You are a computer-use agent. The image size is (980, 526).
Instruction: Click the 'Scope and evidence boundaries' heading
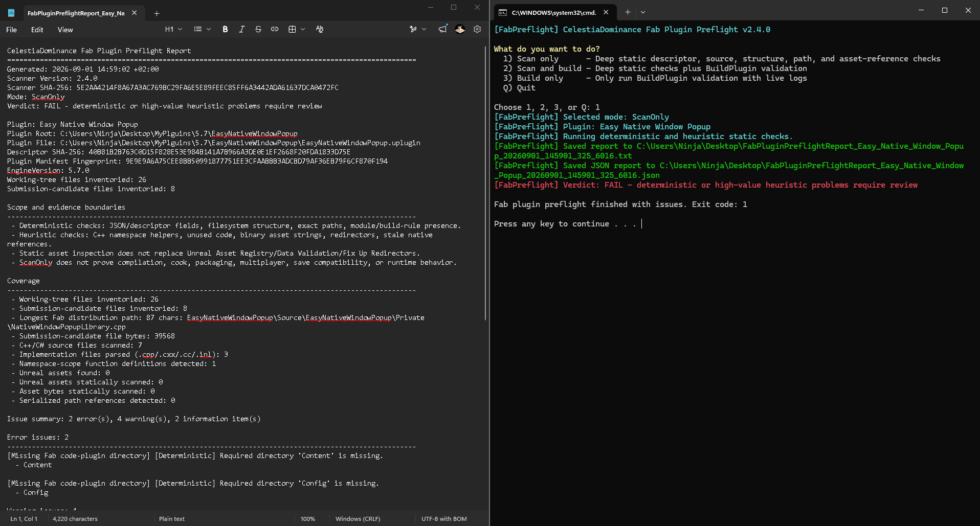(x=66, y=207)
